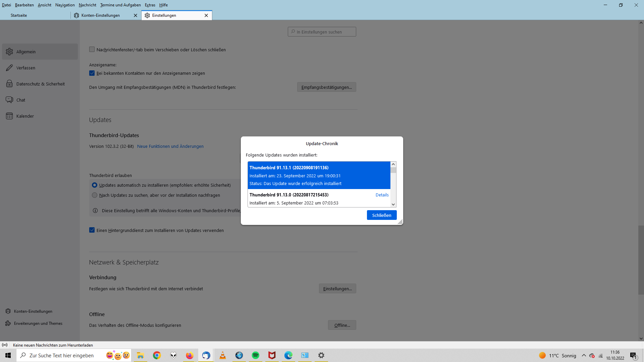Open Spotify from the taskbar
The width and height of the screenshot is (644, 362).
256,355
